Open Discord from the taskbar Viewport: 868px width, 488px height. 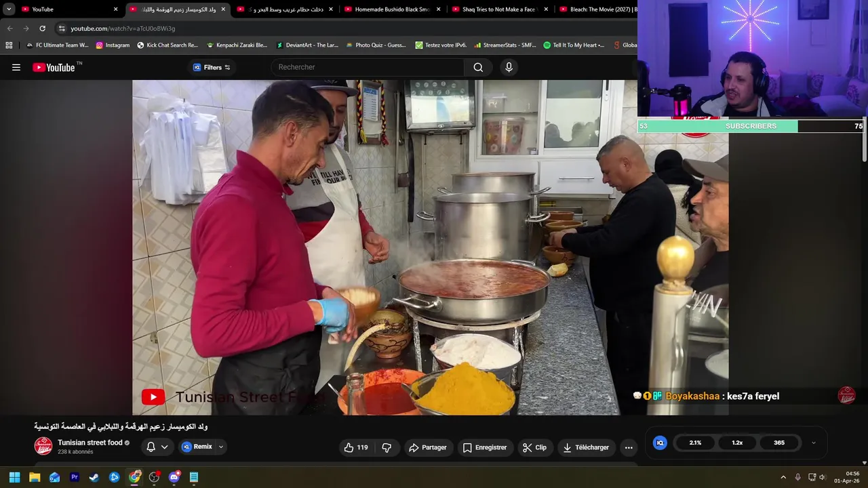point(174,477)
